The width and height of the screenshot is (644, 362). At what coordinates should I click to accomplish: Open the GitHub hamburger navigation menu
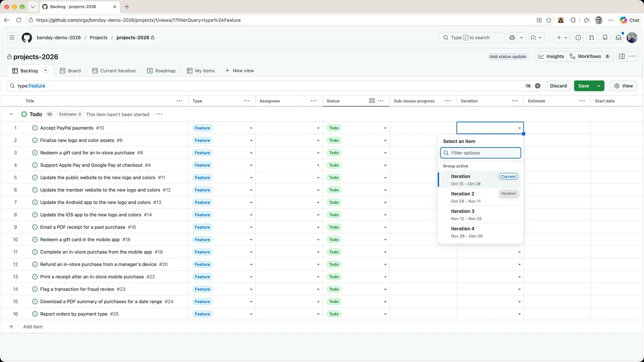pos(12,38)
